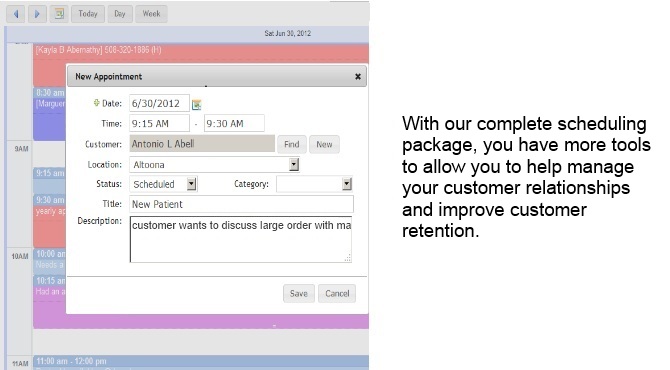The height and width of the screenshot is (370, 670).
Task: Expand the Location dropdown showing Altoona
Action: coord(294,164)
